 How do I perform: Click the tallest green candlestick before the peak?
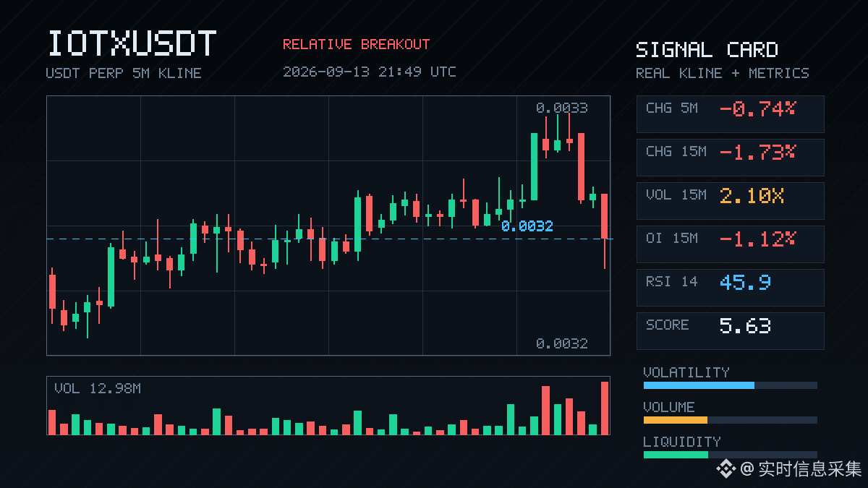[x=535, y=166]
